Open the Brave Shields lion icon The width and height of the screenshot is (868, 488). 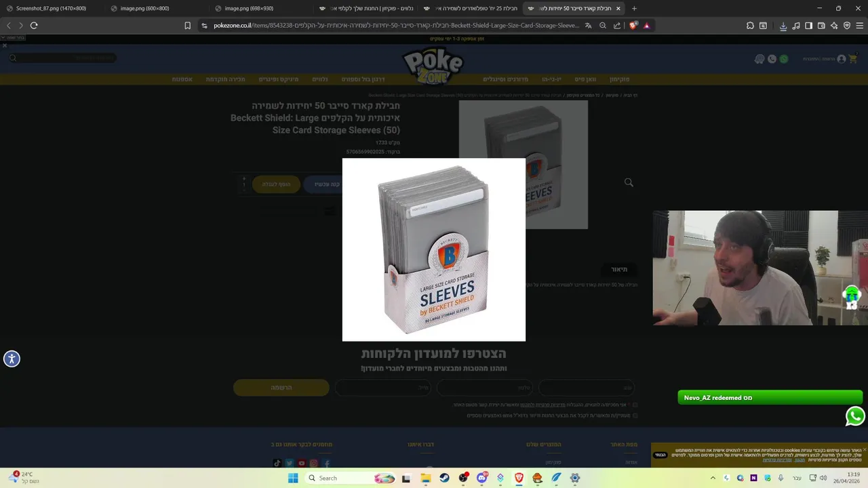[x=633, y=26]
